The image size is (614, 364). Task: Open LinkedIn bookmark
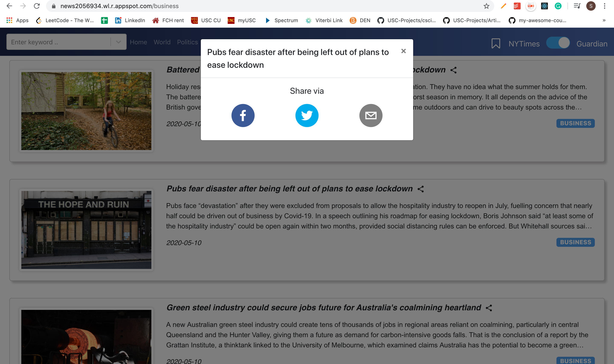tap(130, 20)
